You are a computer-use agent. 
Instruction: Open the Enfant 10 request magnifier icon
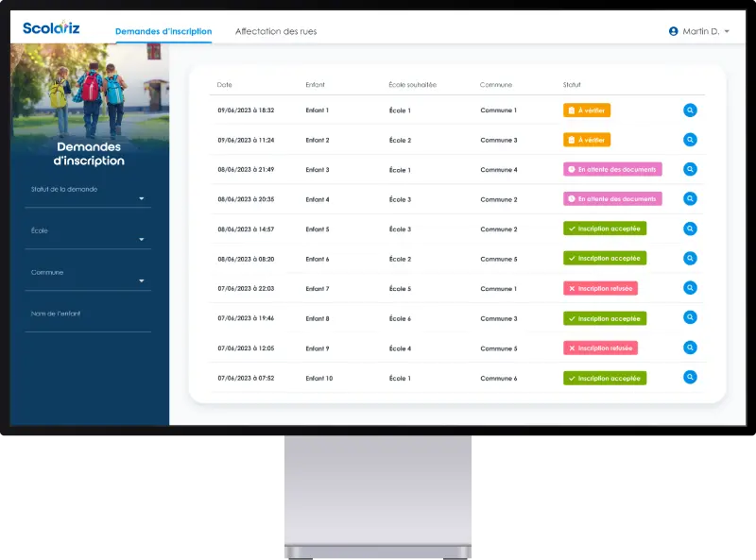coord(690,378)
